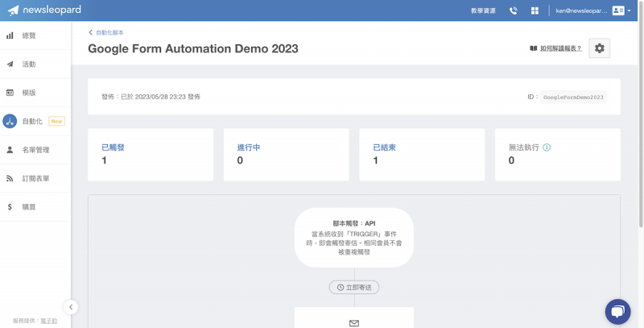Open 名單管理 in the sidebar
The width and height of the screenshot is (644, 328).
35,150
